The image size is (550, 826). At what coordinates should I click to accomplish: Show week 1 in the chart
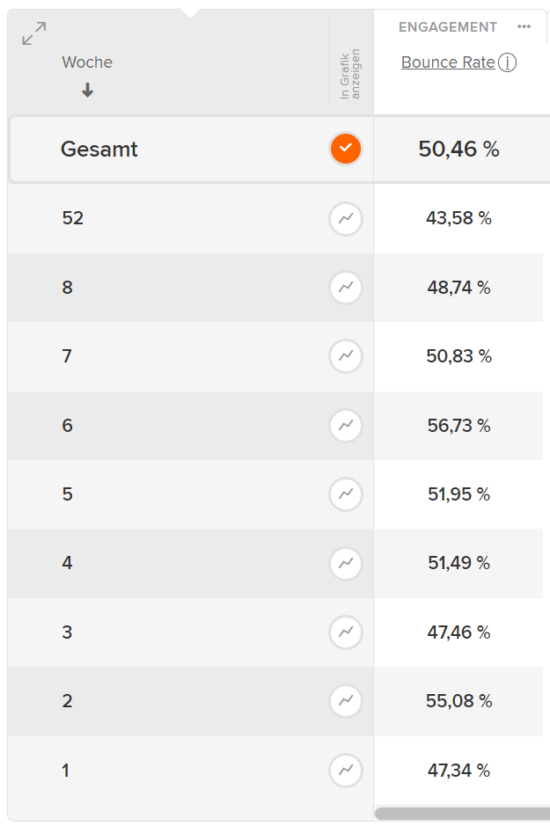tap(346, 770)
